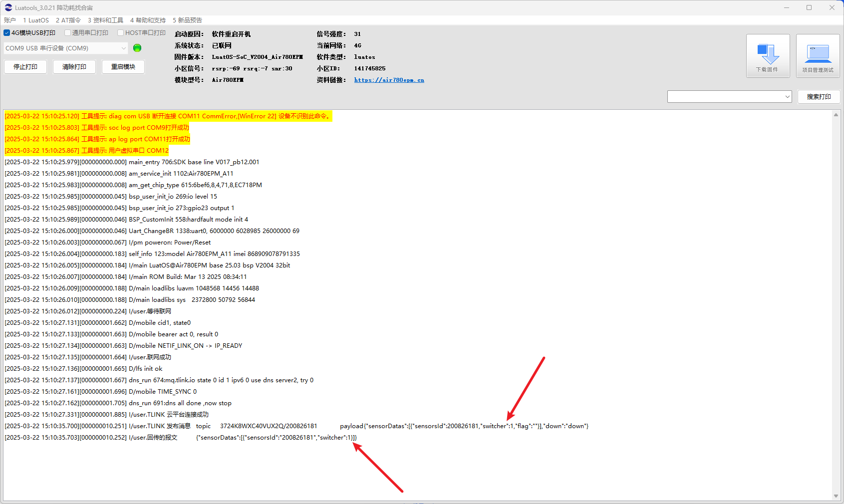Click the Uart_ChangeBR uart0 log row
The image size is (844, 504).
point(152,231)
